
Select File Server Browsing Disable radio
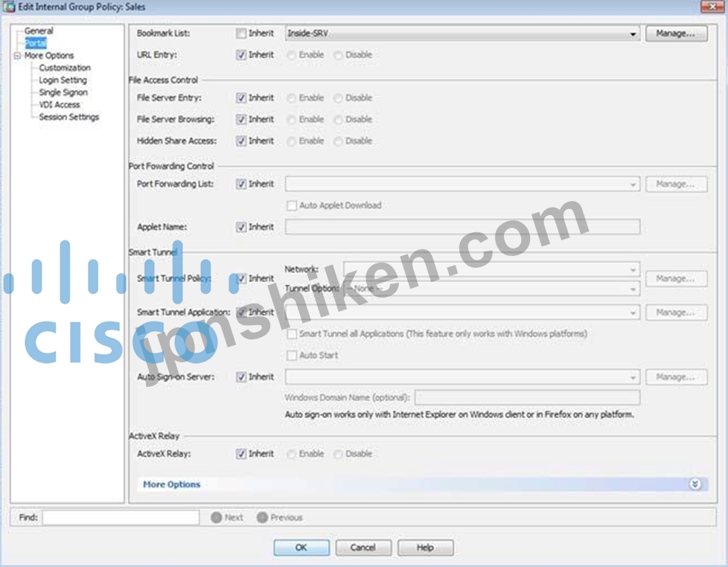tap(338, 120)
